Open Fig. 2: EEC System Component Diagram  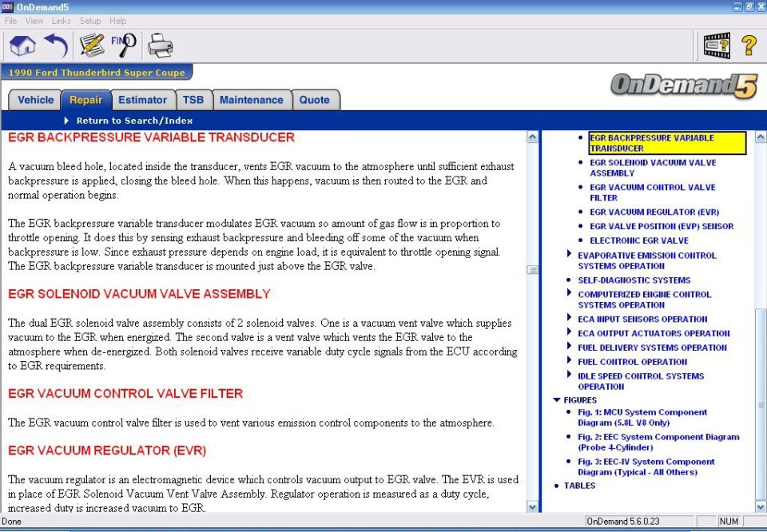point(658,442)
